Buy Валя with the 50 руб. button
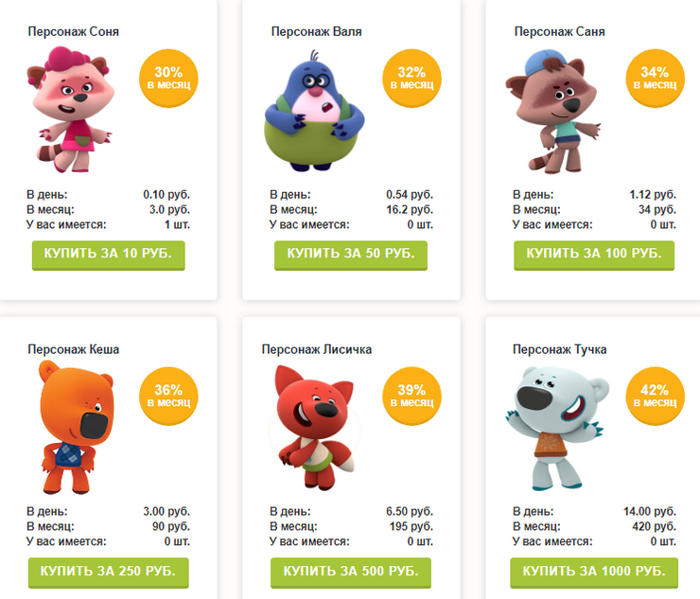 pyautogui.click(x=351, y=255)
